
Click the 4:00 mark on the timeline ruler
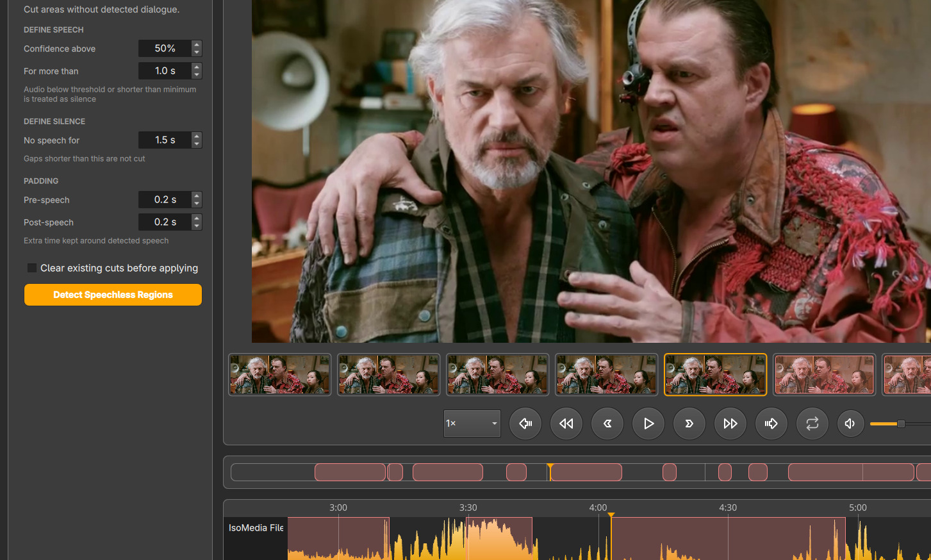(x=598, y=507)
